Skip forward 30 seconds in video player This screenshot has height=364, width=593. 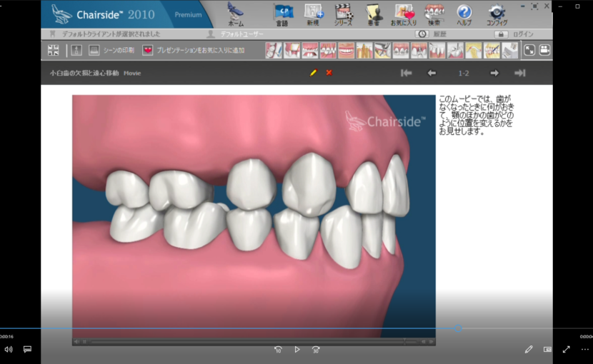[316, 350]
